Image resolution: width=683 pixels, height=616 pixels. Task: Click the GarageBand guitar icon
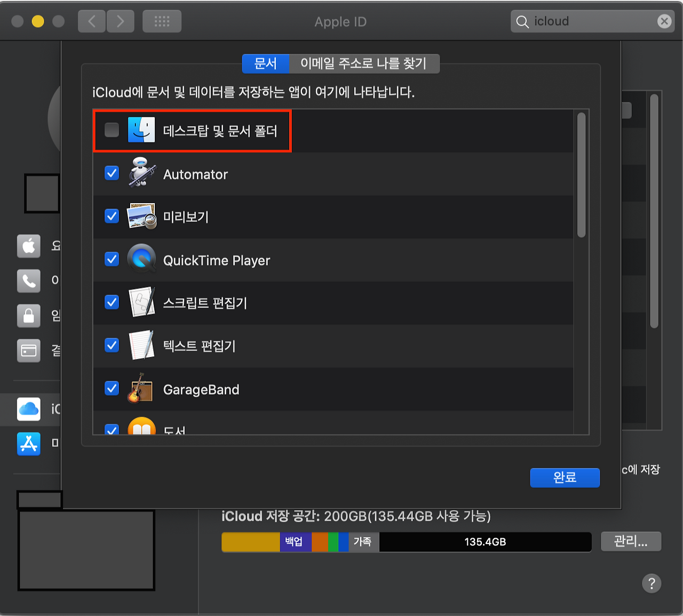pyautogui.click(x=140, y=388)
